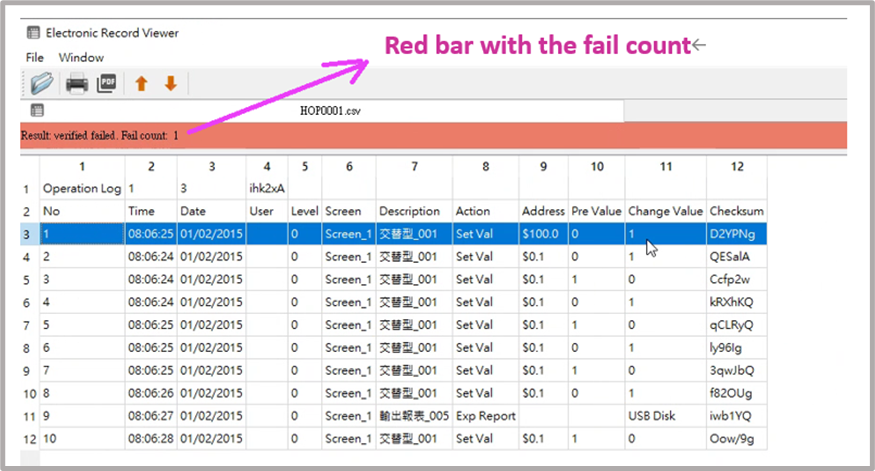Viewport: 875px width, 471px height.
Task: Click the Operation Log cell
Action: point(81,188)
